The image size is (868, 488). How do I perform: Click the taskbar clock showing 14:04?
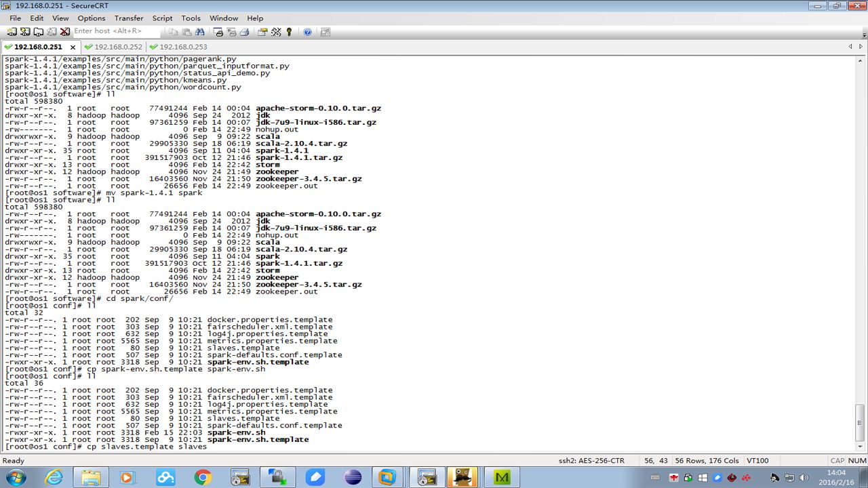(836, 477)
